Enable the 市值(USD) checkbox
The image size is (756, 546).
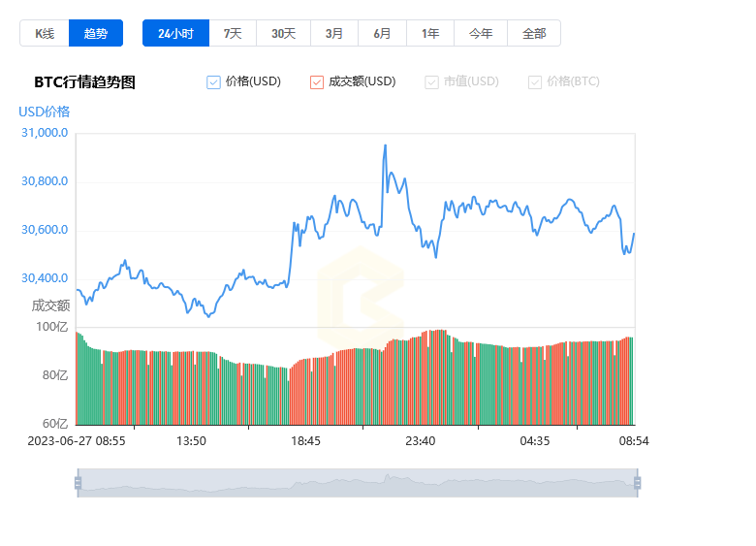pos(432,82)
